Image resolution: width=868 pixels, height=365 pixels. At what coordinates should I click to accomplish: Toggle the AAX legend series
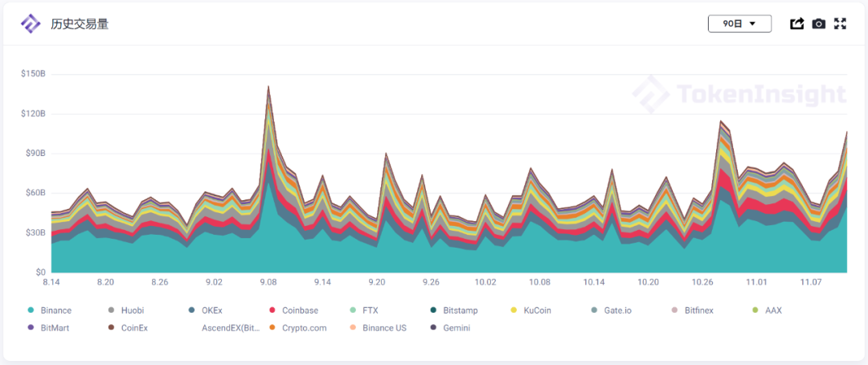tap(767, 310)
